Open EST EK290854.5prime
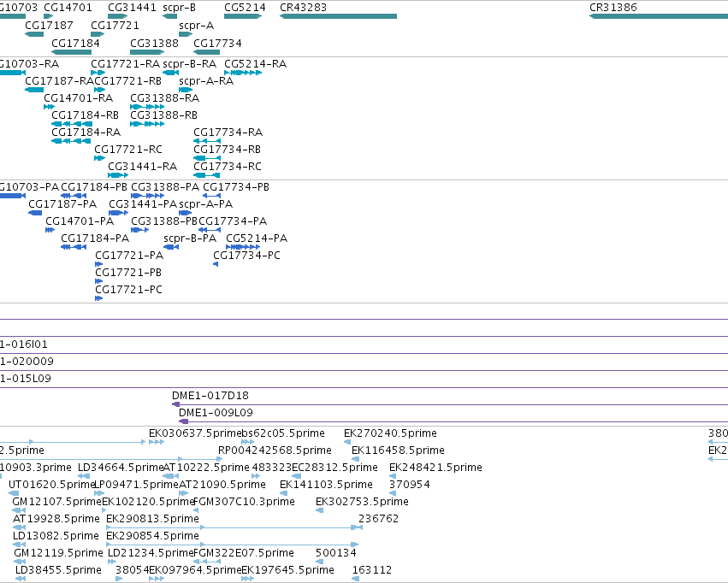This screenshot has width=728, height=583. [153, 536]
